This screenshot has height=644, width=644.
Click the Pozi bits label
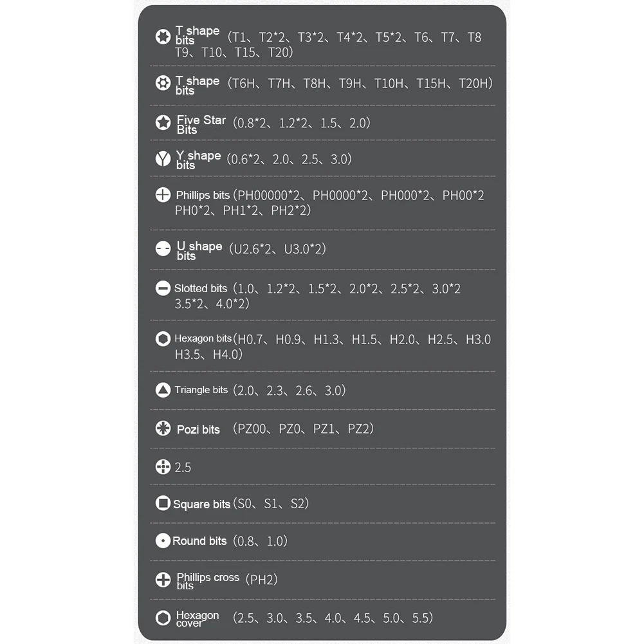click(198, 430)
